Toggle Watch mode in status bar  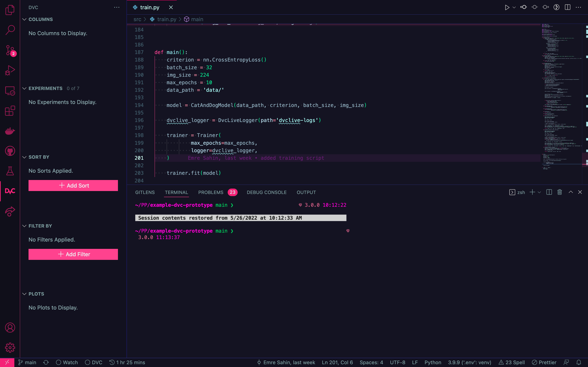[x=67, y=362]
